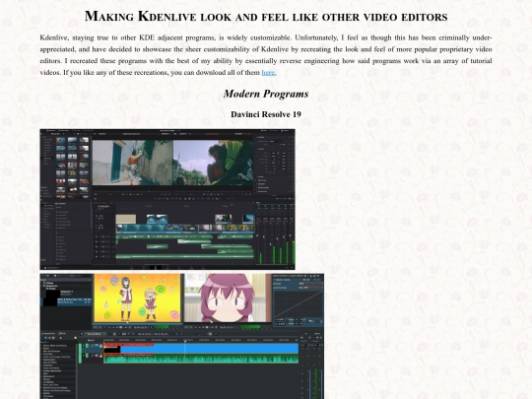Open the Kdenlive recreation screenshot with anime clips
Viewport: 532px width, 399px height.
(x=182, y=336)
